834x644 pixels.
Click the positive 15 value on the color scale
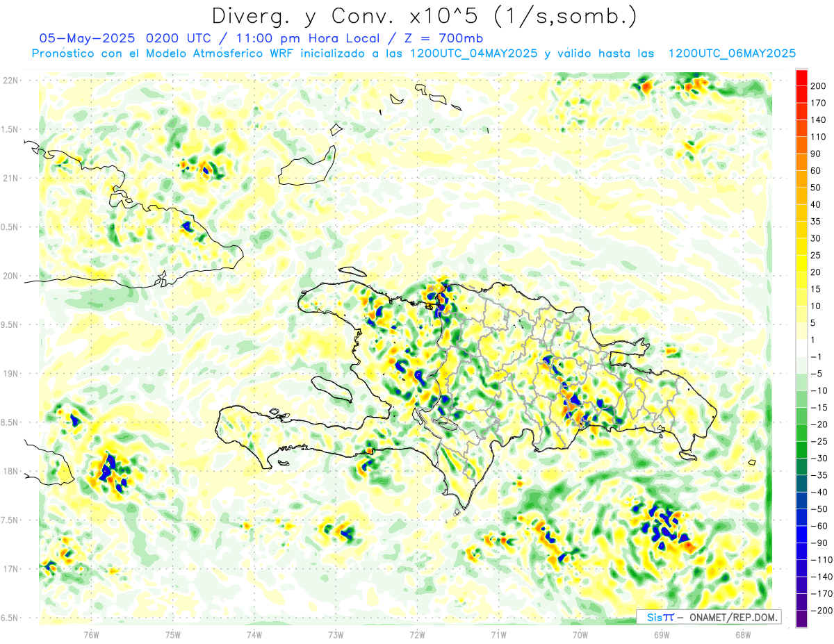[x=815, y=289]
